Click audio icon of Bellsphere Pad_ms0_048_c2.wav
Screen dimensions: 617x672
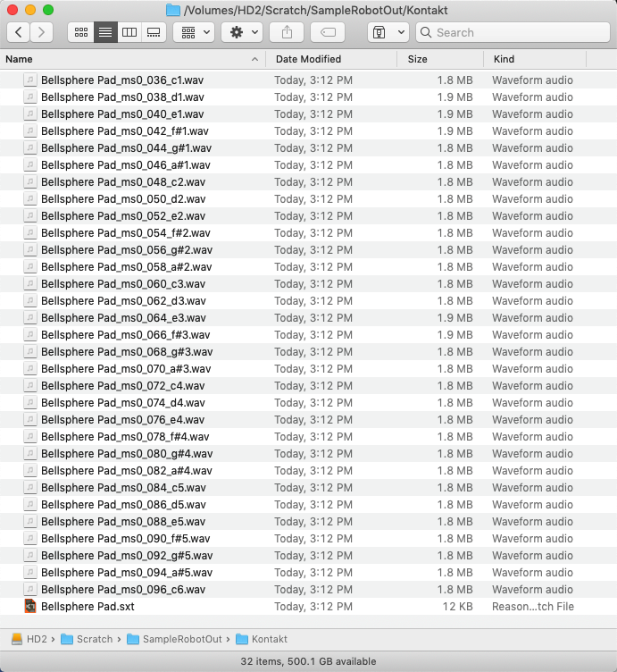coord(30,181)
